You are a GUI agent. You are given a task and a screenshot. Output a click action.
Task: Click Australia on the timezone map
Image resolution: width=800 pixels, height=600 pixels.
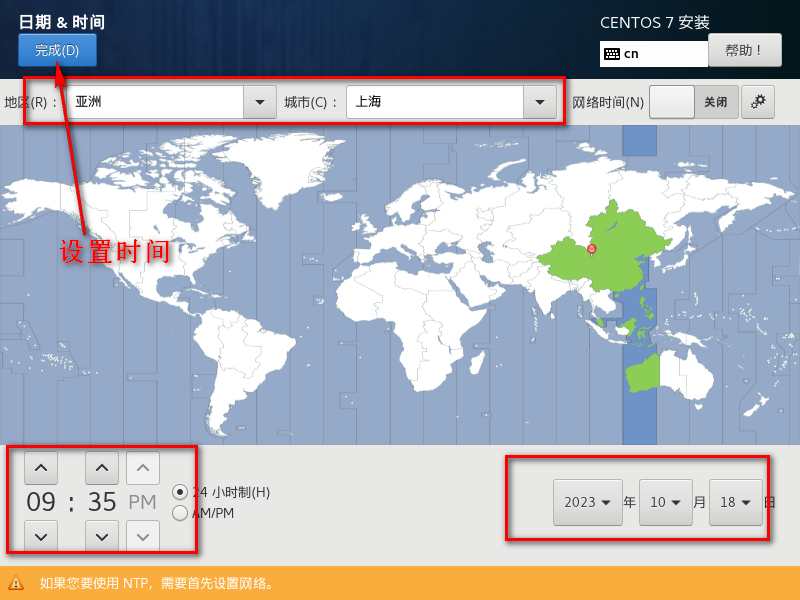coord(669,373)
